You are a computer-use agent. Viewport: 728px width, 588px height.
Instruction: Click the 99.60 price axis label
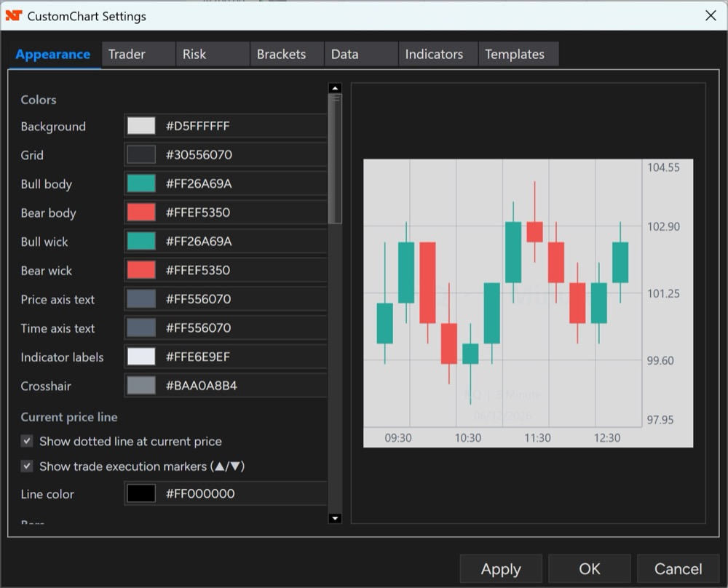[660, 361]
